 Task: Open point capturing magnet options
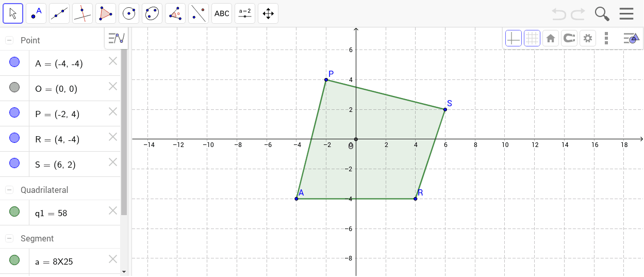[569, 38]
